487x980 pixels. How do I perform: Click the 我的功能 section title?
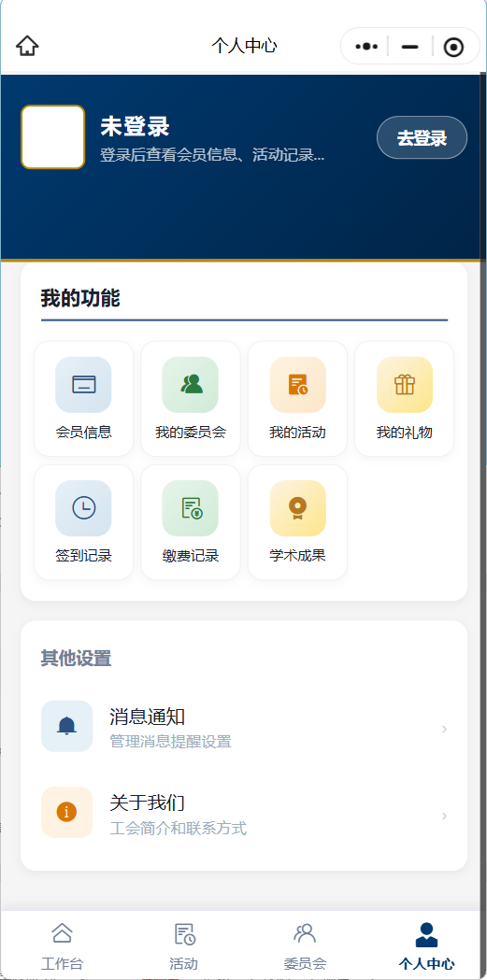click(80, 299)
